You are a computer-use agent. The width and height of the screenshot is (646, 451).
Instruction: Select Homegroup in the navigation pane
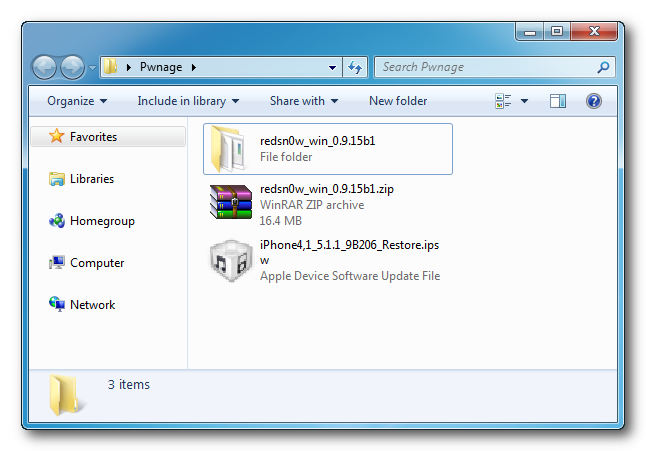[x=102, y=221]
